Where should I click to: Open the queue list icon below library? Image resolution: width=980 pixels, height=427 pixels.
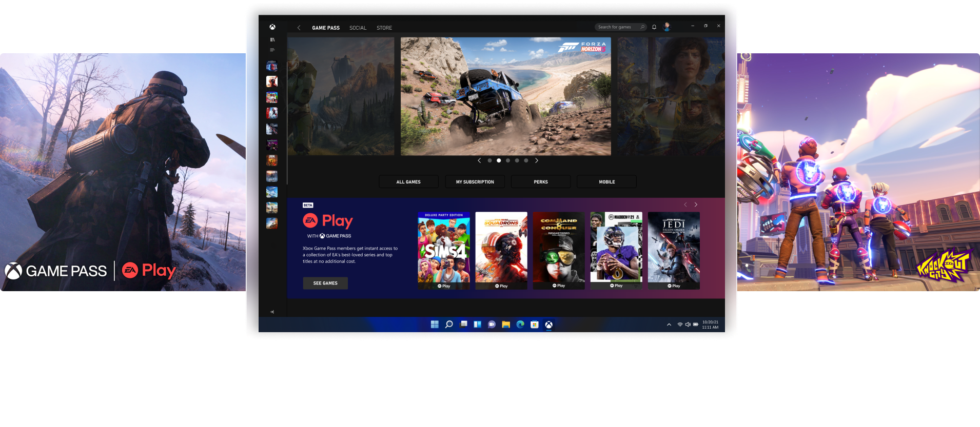(272, 50)
